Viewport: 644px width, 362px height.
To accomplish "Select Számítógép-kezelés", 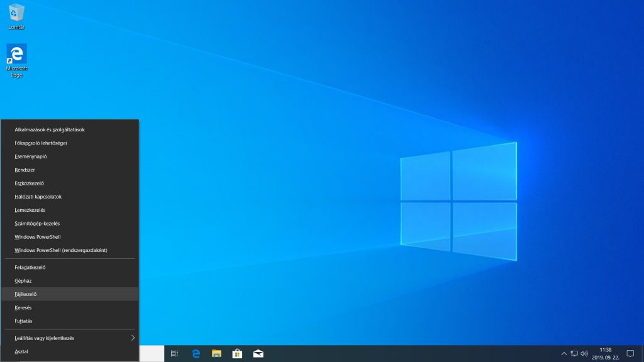I will pyautogui.click(x=70, y=223).
